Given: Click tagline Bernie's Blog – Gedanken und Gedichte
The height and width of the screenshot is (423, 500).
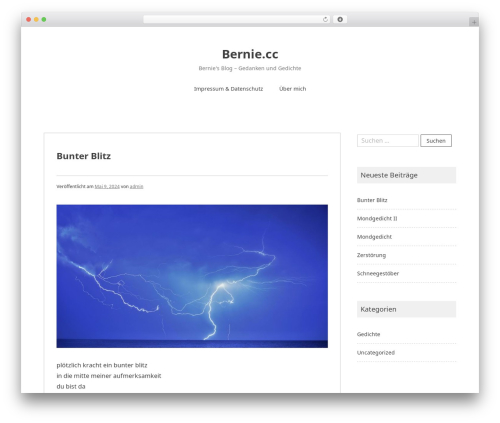Looking at the screenshot, I should coord(250,68).
